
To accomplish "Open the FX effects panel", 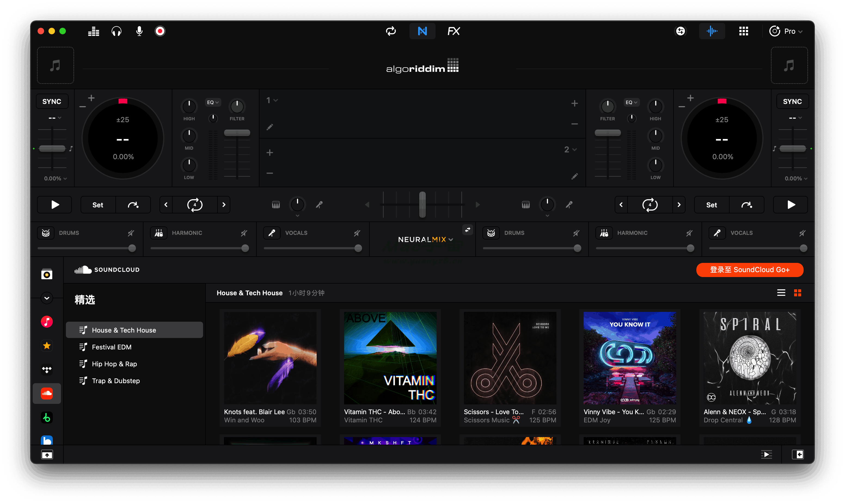I will point(454,31).
